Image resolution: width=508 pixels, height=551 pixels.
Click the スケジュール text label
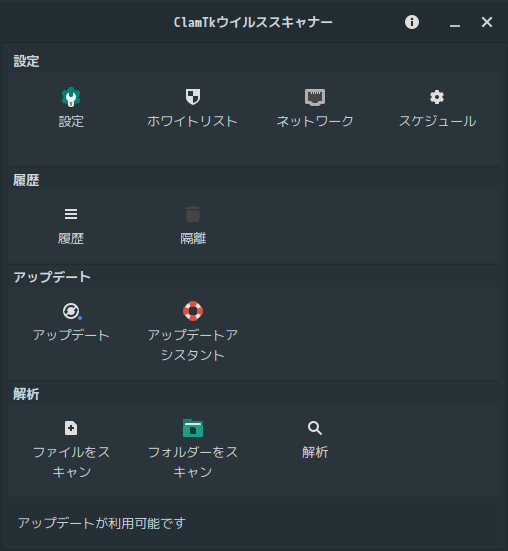[437, 122]
